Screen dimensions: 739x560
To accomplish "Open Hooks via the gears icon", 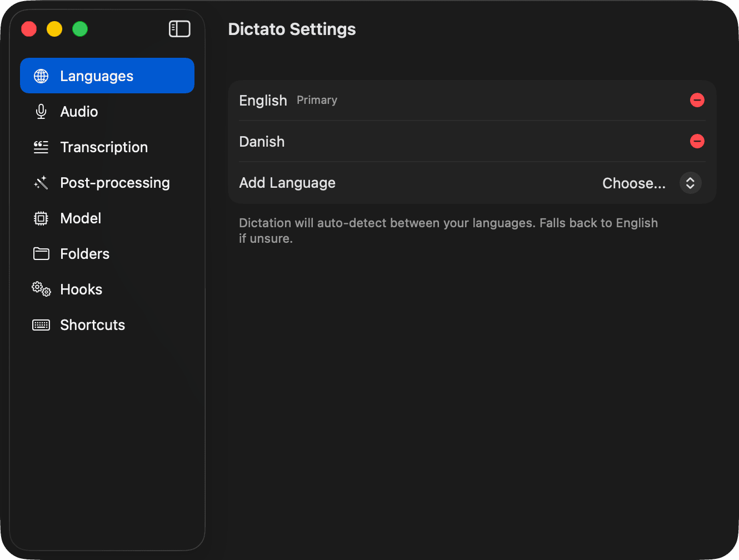I will point(41,289).
